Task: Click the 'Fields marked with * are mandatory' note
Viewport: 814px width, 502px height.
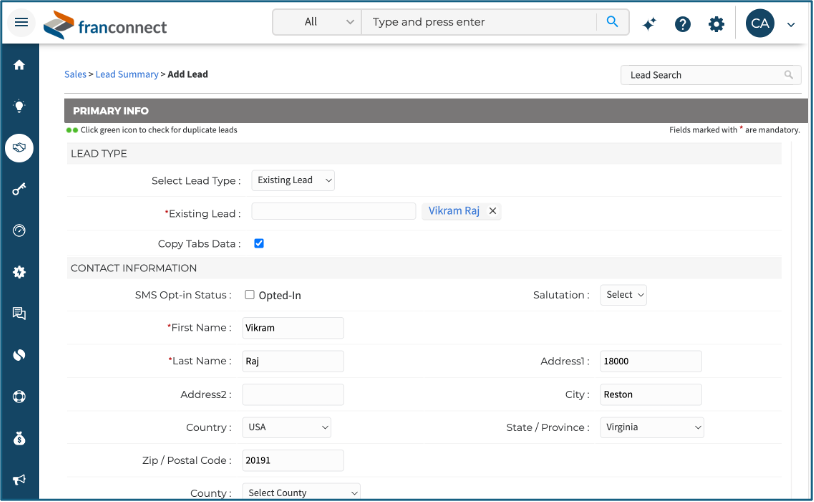Action: pos(735,130)
